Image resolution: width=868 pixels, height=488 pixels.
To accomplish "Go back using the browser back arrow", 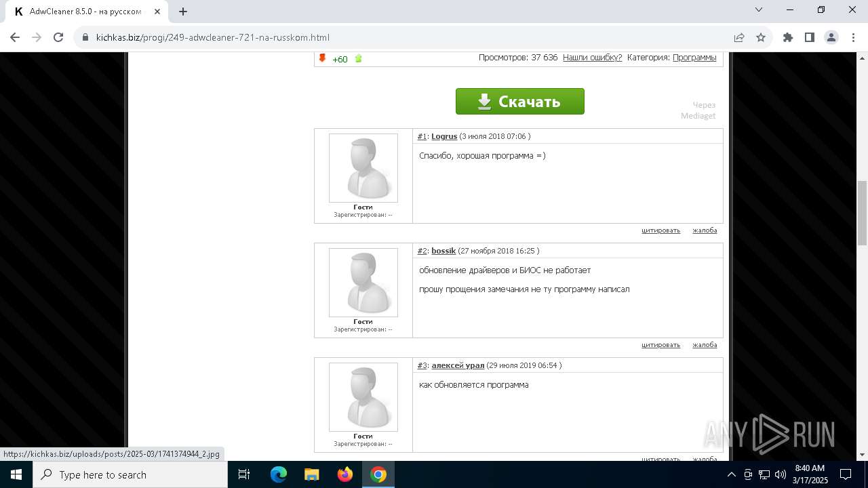I will point(15,37).
